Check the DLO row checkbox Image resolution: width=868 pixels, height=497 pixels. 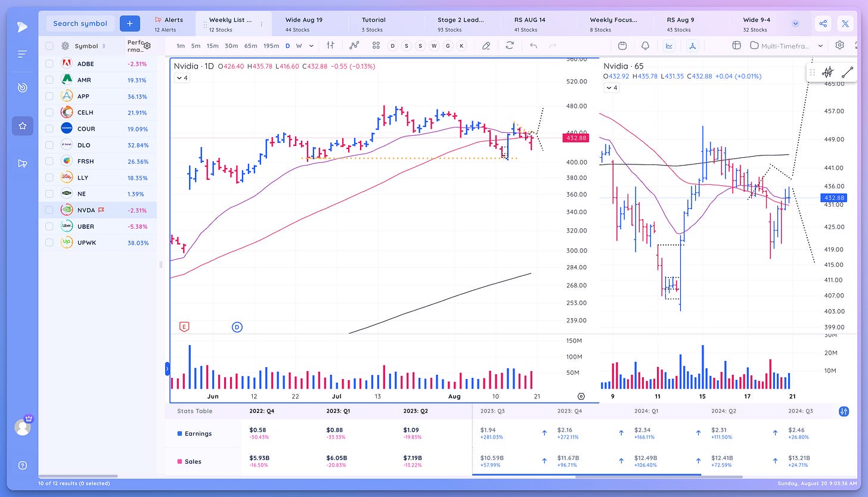tap(49, 145)
